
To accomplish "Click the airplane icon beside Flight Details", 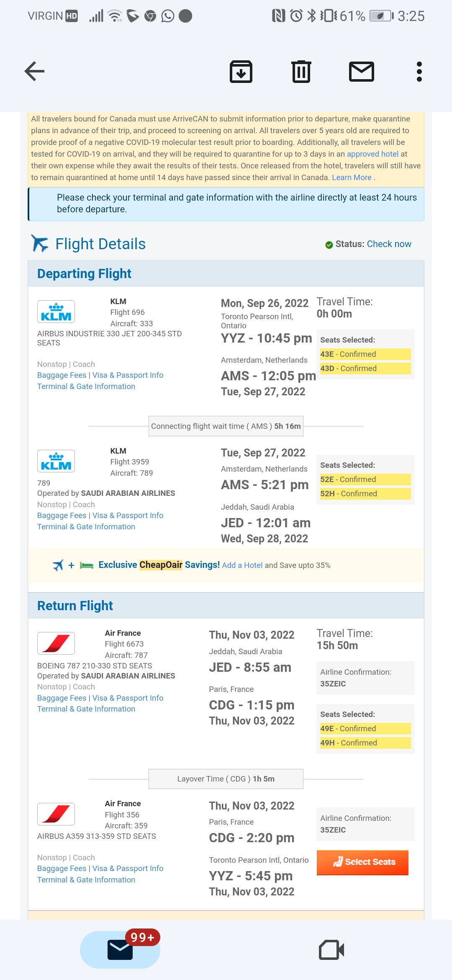I will click(x=40, y=243).
